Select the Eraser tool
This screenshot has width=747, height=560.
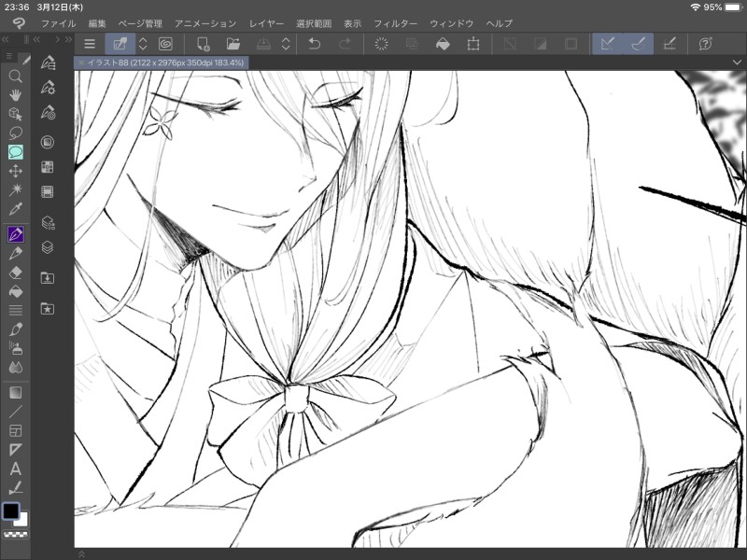click(15, 273)
